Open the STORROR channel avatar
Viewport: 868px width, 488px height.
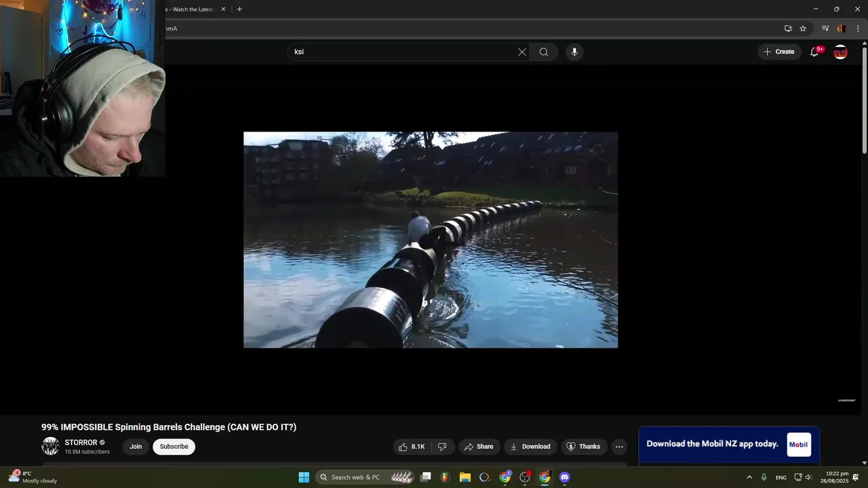(50, 446)
